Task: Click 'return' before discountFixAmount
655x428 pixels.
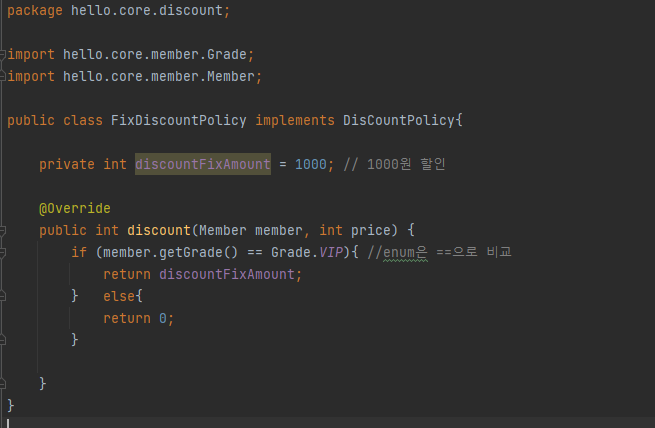Action: click(x=127, y=274)
